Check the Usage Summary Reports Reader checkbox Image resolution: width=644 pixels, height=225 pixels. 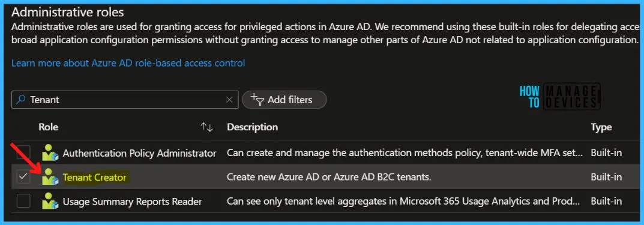click(x=23, y=201)
